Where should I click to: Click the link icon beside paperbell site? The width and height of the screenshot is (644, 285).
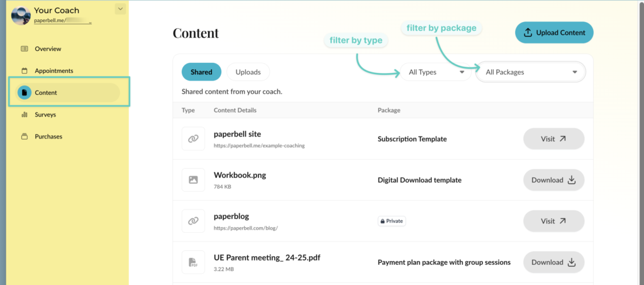(x=193, y=139)
